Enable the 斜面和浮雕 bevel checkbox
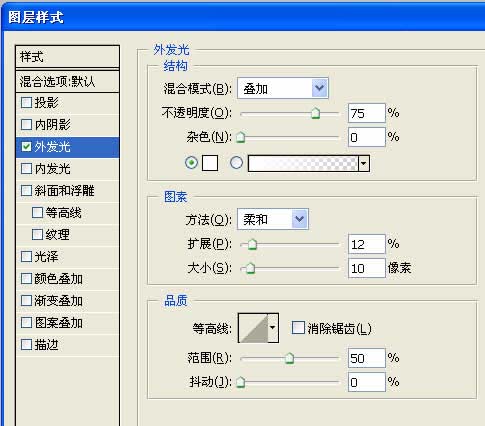This screenshot has width=485, height=426. pos(26,191)
